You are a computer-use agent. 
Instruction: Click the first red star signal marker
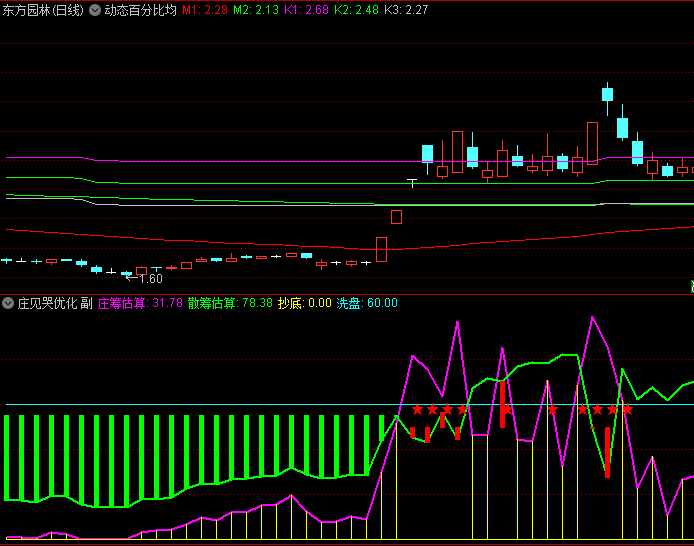(x=418, y=410)
